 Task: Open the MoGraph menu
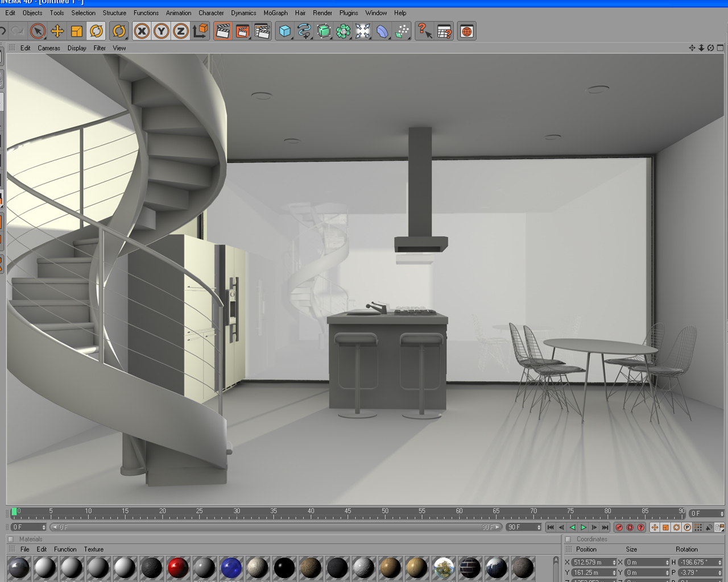[x=275, y=13]
